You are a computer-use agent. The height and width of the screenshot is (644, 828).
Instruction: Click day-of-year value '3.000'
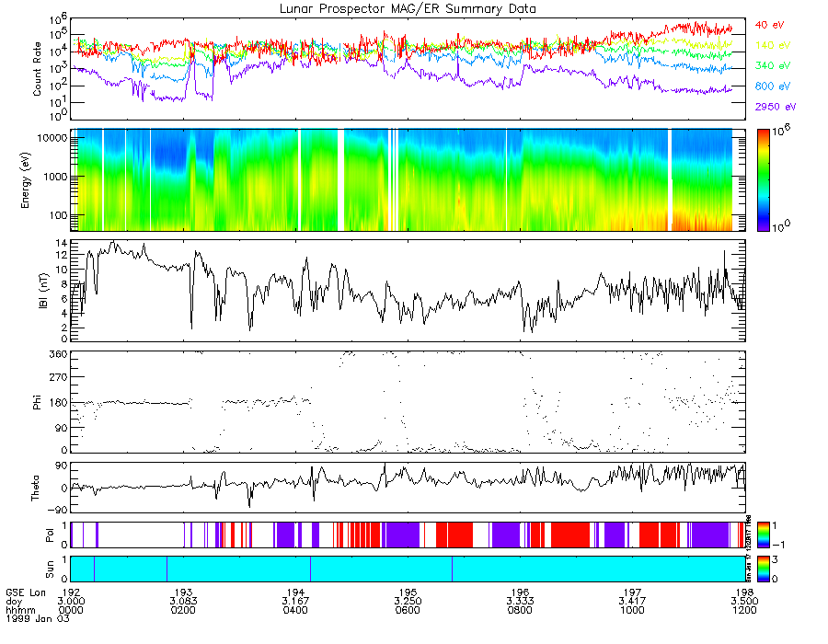(71, 602)
